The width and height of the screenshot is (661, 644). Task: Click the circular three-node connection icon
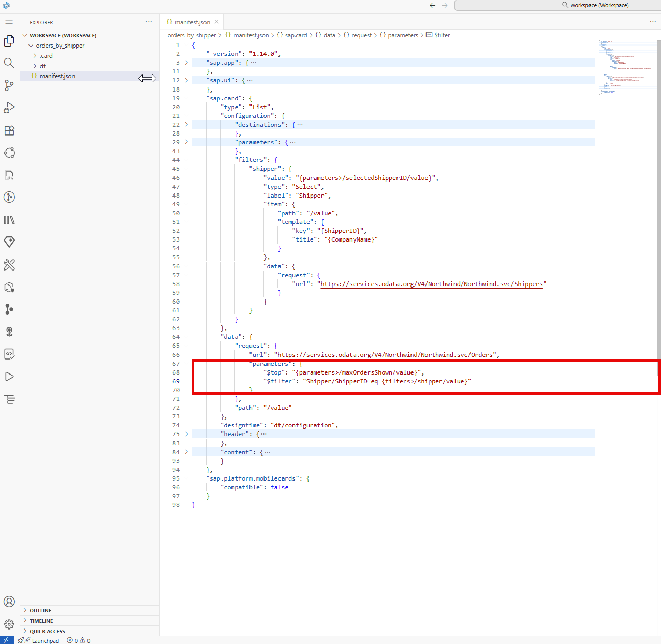(x=9, y=153)
